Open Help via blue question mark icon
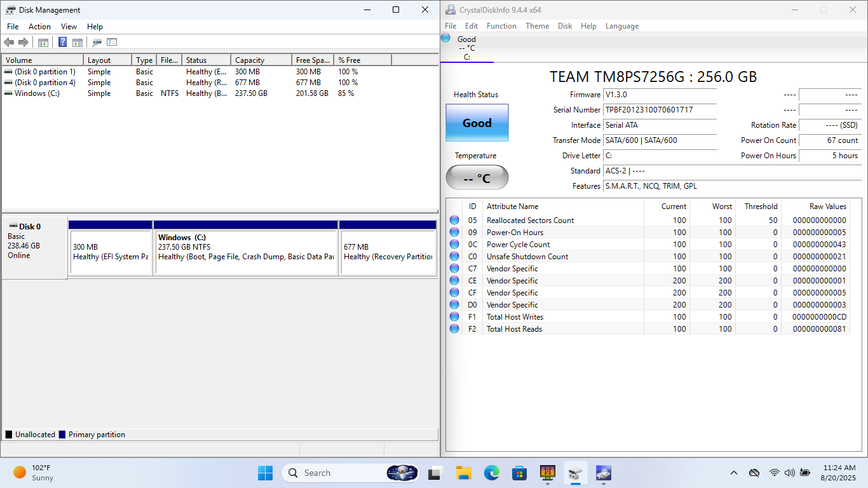The image size is (868, 488). point(62,43)
